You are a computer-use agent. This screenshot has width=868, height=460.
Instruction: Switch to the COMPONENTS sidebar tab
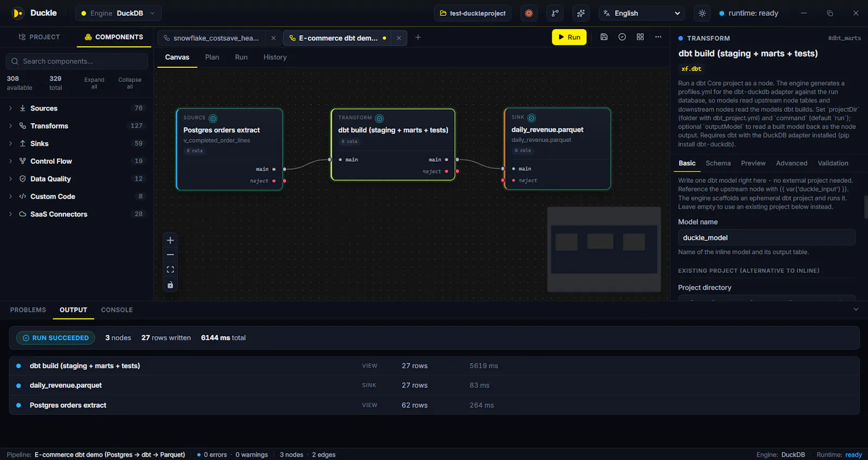(x=114, y=37)
